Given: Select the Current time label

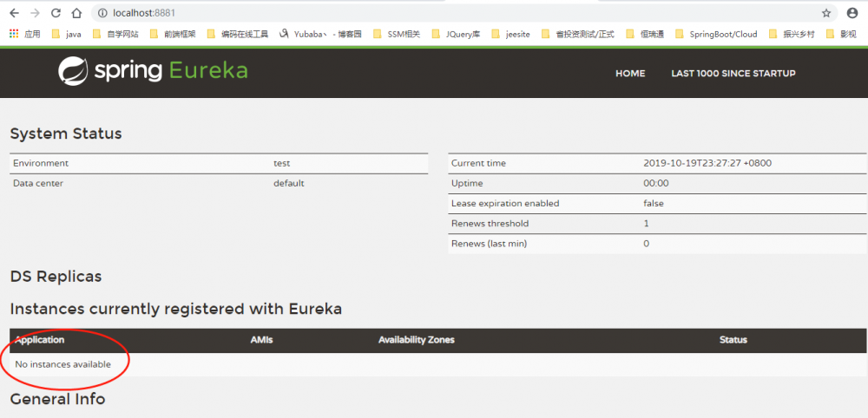Looking at the screenshot, I should [x=478, y=164].
